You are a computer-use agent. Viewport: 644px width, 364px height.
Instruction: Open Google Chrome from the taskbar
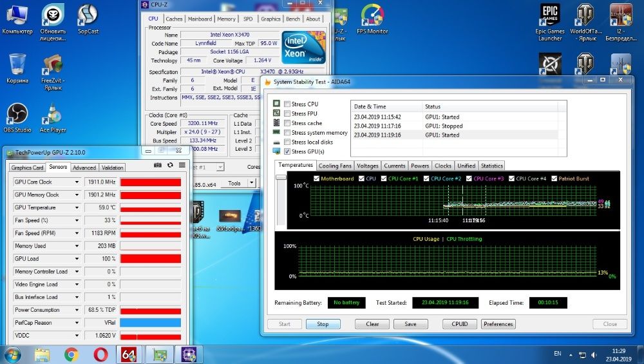[x=71, y=354]
